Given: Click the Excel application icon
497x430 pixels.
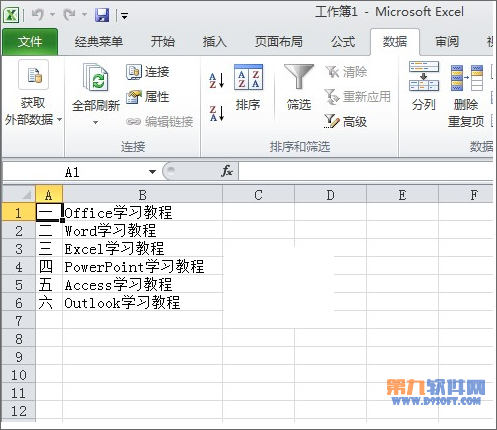Looking at the screenshot, I should tap(11, 15).
